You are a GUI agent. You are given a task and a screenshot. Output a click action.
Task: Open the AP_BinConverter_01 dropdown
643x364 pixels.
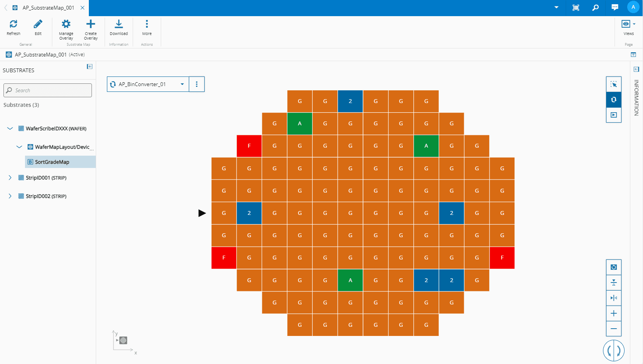[148, 84]
